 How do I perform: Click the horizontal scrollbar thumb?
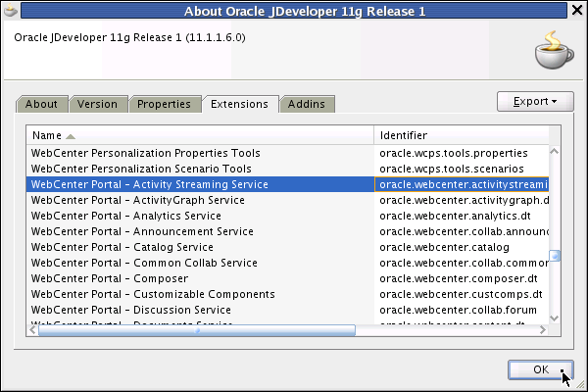tap(197, 330)
